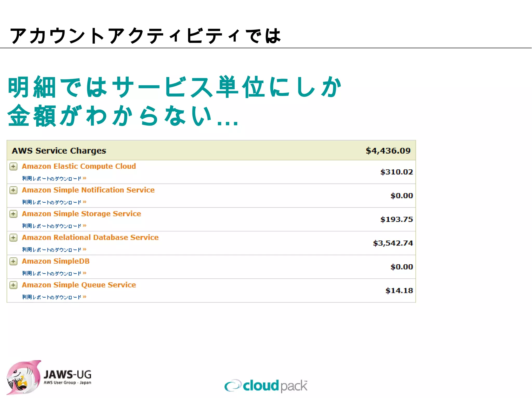The height and width of the screenshot is (398, 532).
Task: Download usage report for Relational Database Service
Action: [54, 250]
